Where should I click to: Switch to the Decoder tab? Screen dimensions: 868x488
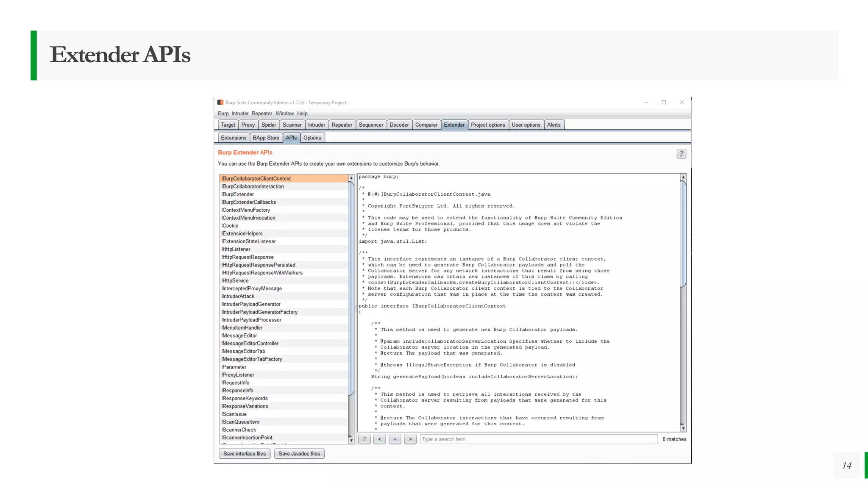pos(399,125)
